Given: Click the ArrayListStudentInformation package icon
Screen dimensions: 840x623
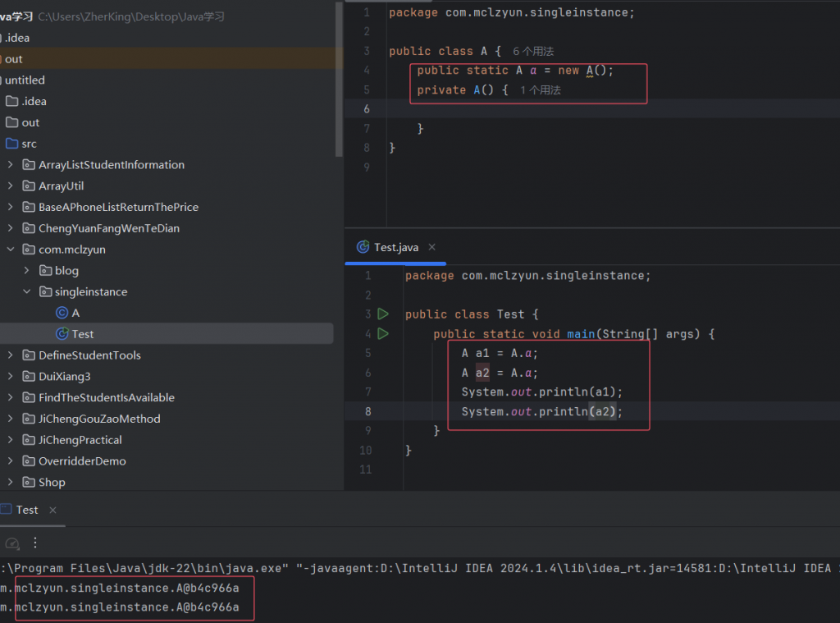Looking at the screenshot, I should (x=29, y=165).
